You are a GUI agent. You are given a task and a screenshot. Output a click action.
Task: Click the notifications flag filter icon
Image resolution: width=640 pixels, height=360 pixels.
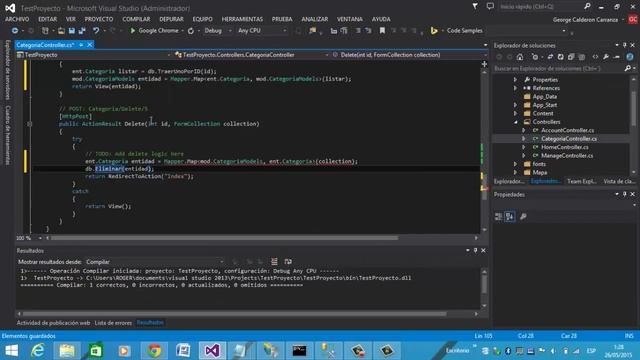(475, 6)
